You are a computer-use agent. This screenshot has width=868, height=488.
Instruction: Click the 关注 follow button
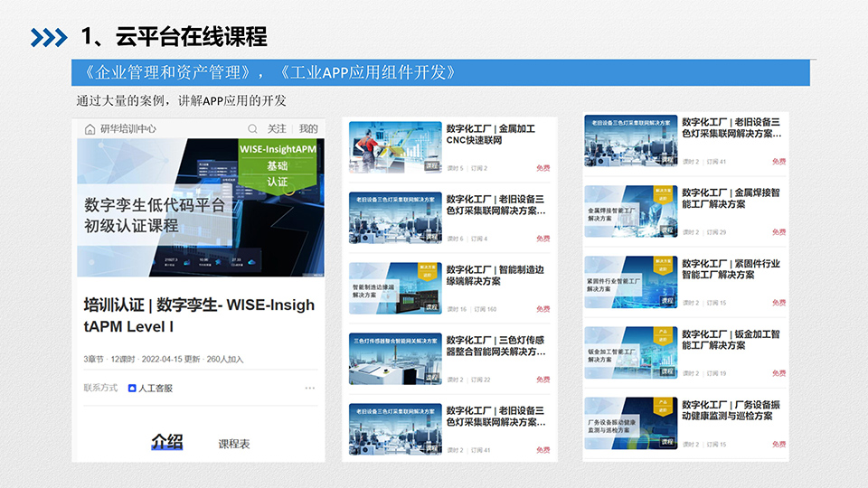click(x=277, y=129)
